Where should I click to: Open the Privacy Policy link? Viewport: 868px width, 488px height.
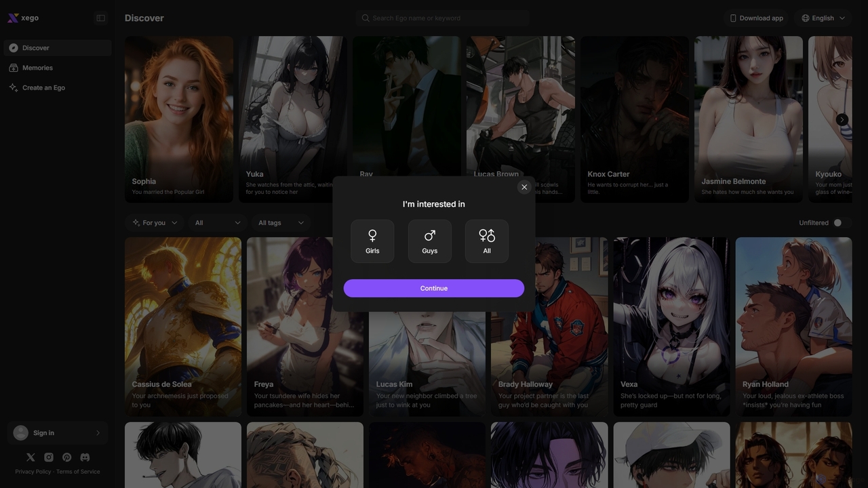[x=33, y=472]
